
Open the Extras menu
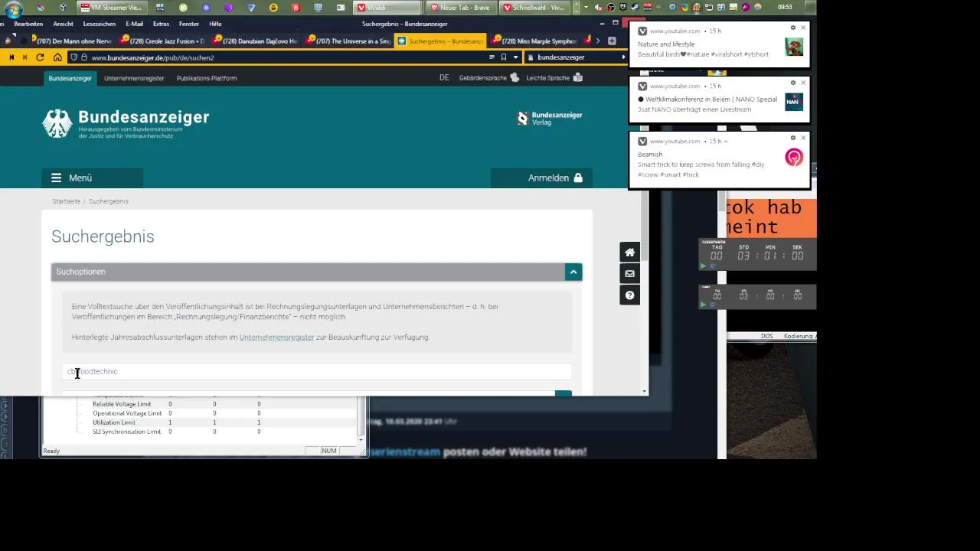(161, 24)
